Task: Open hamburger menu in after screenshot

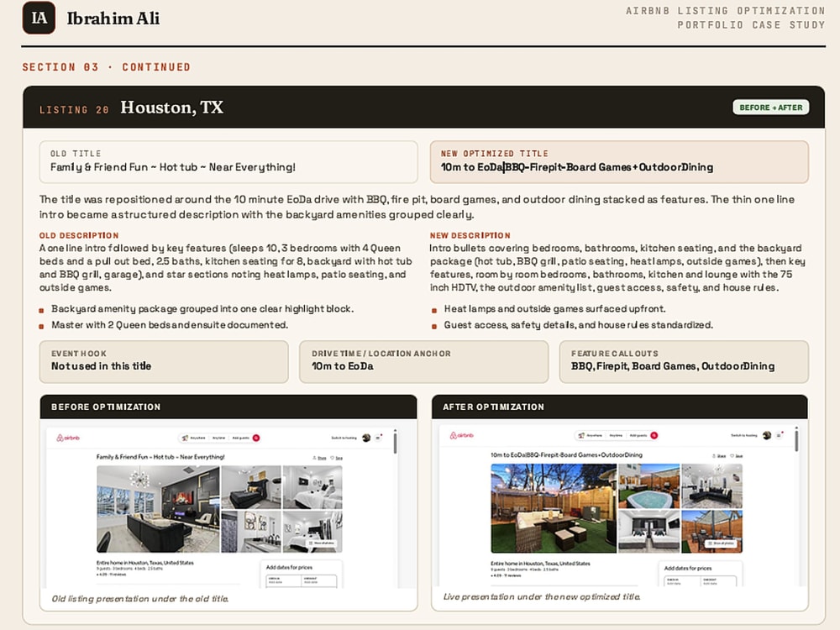Action: 780,435
